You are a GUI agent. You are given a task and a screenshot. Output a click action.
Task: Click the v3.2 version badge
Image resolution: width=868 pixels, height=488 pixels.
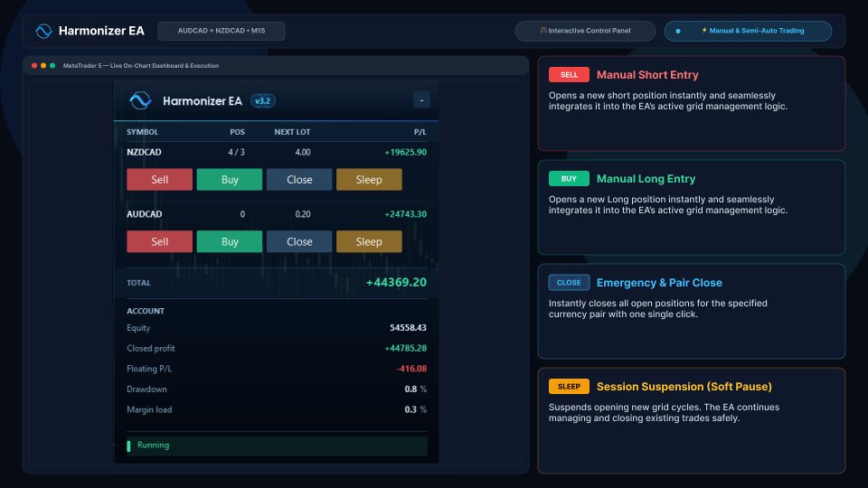262,100
